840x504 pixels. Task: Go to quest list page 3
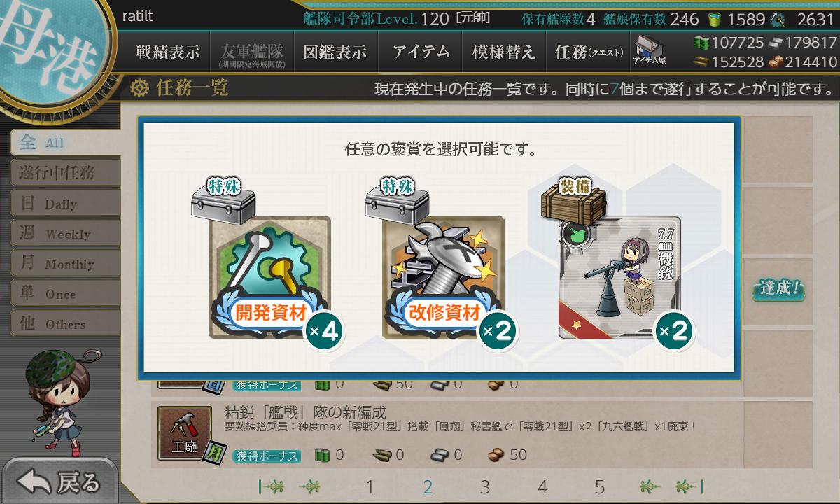coord(485,487)
